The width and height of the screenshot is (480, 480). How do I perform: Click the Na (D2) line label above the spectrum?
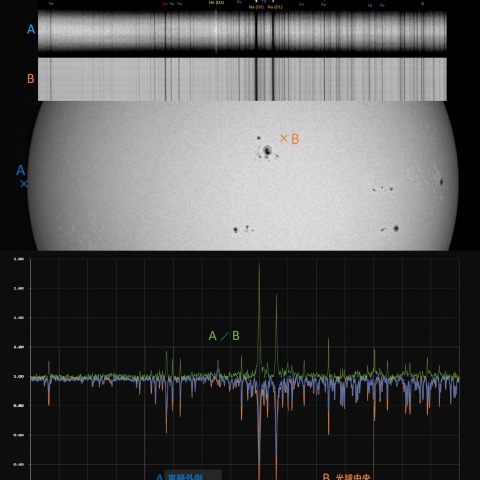coord(256,7)
